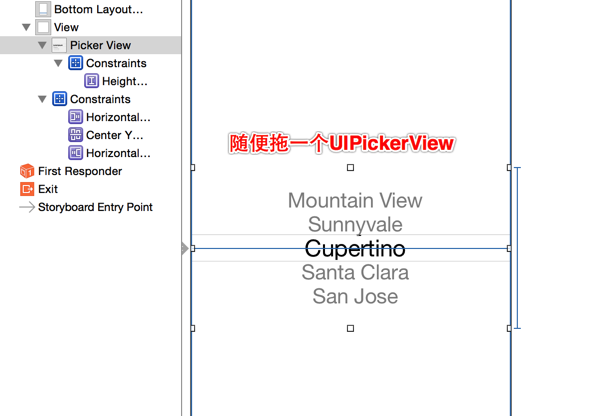Click the last Horizontal constraint icon

[x=75, y=153]
